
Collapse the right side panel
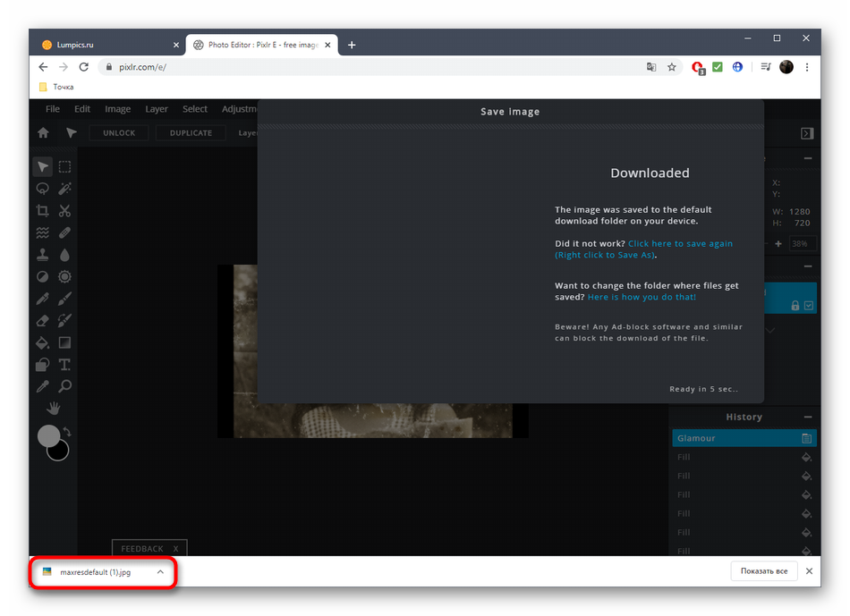(807, 133)
